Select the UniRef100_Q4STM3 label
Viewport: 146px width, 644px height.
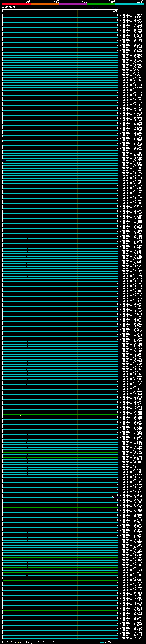coord(131,218)
